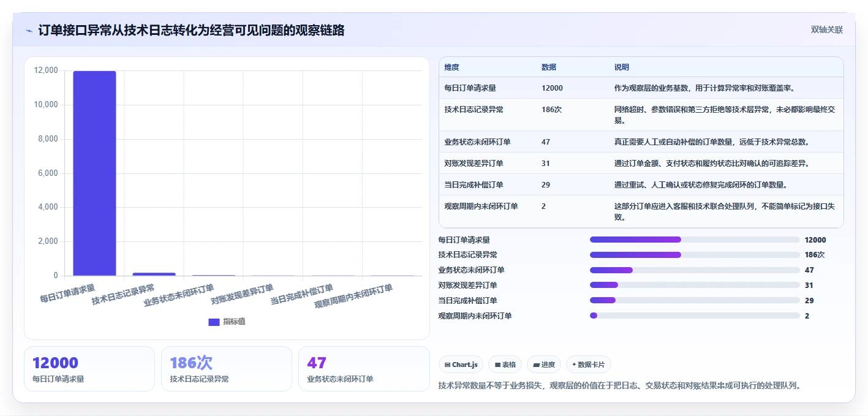This screenshot has width=868, height=416.
Task: Click the 对账发现差异订单 progress bar
Action: (x=695, y=286)
